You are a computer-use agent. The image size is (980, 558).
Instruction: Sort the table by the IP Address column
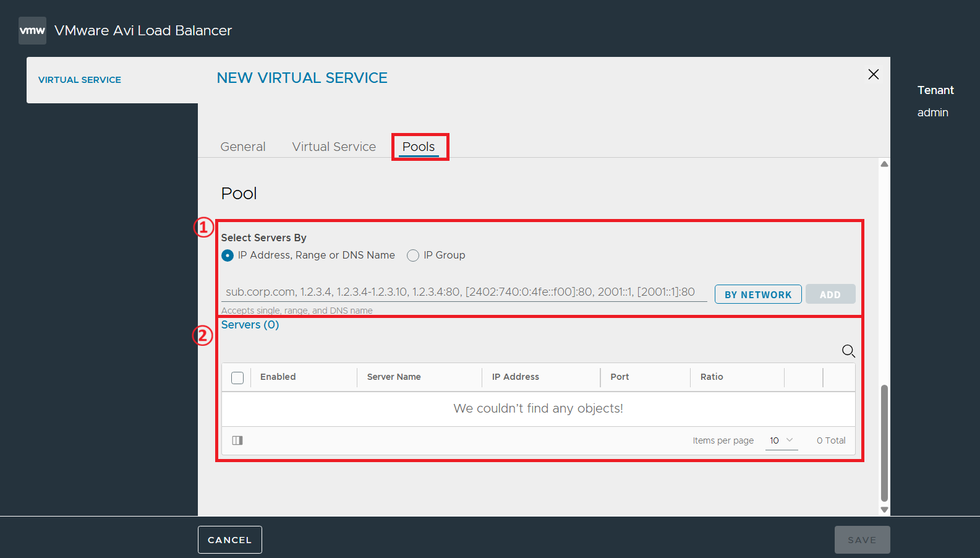point(516,377)
